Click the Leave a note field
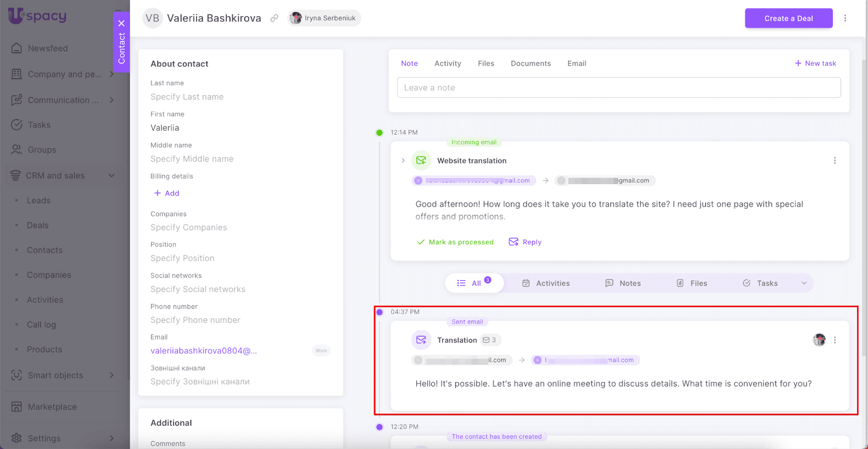This screenshot has width=868, height=449. point(618,88)
